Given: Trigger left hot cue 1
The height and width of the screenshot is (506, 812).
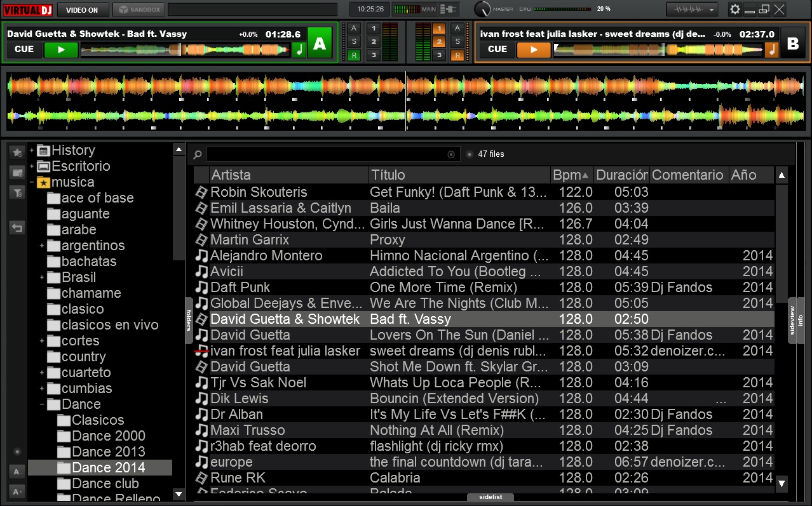Looking at the screenshot, I should pyautogui.click(x=373, y=28).
